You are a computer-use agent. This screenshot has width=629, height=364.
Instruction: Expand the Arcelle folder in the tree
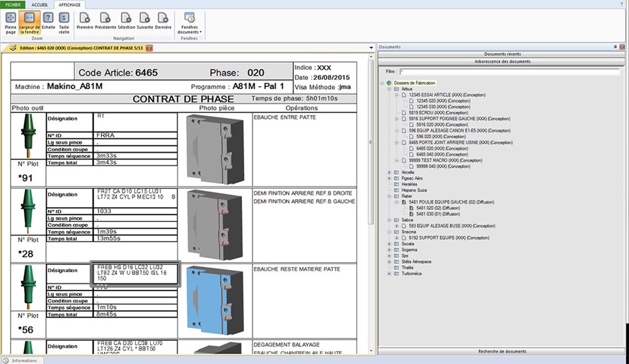coord(388,172)
